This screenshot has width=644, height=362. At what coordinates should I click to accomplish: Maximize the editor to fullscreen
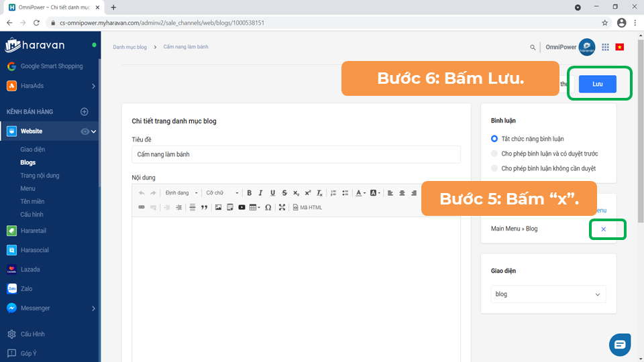click(282, 207)
